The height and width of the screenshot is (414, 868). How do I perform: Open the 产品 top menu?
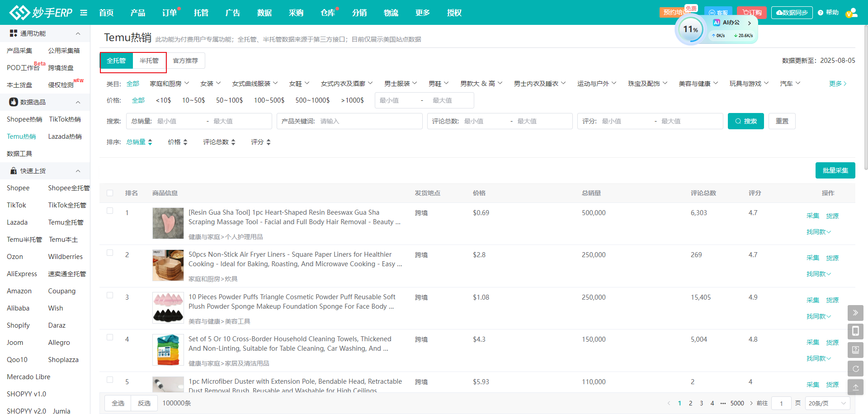point(138,13)
